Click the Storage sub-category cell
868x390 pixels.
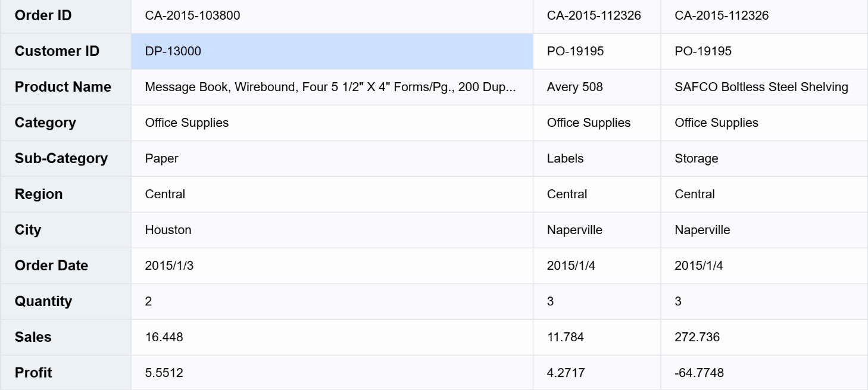tap(764, 158)
